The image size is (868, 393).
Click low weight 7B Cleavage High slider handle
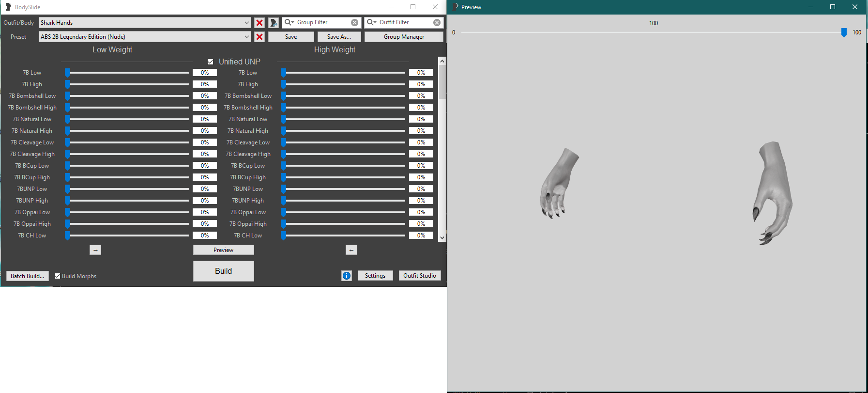(x=68, y=154)
